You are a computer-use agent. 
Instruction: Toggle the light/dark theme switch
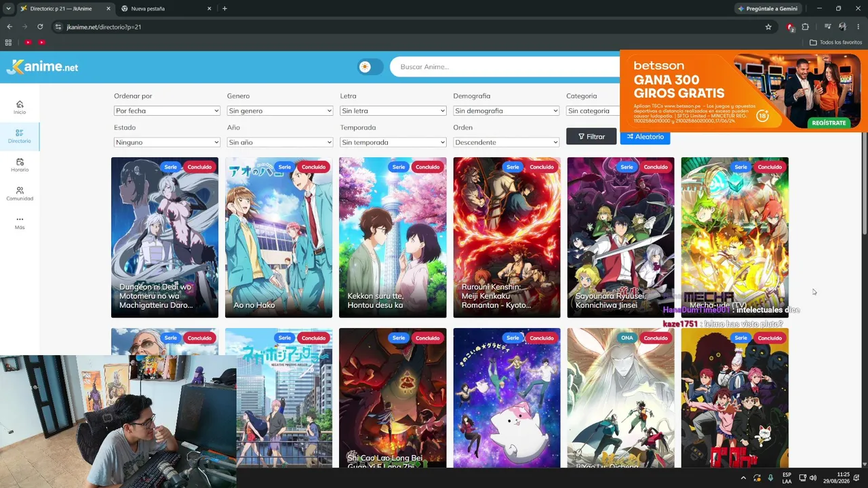pyautogui.click(x=370, y=66)
